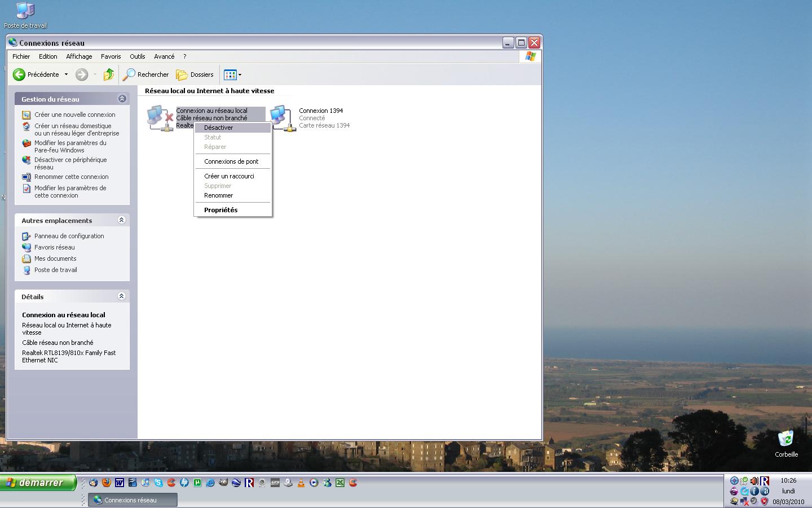The width and height of the screenshot is (812, 508).
Task: Click the Connexion au réseau local icon
Action: 159,118
